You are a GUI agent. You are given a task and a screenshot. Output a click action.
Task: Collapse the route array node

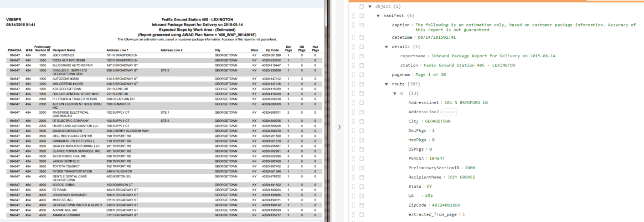point(386,84)
